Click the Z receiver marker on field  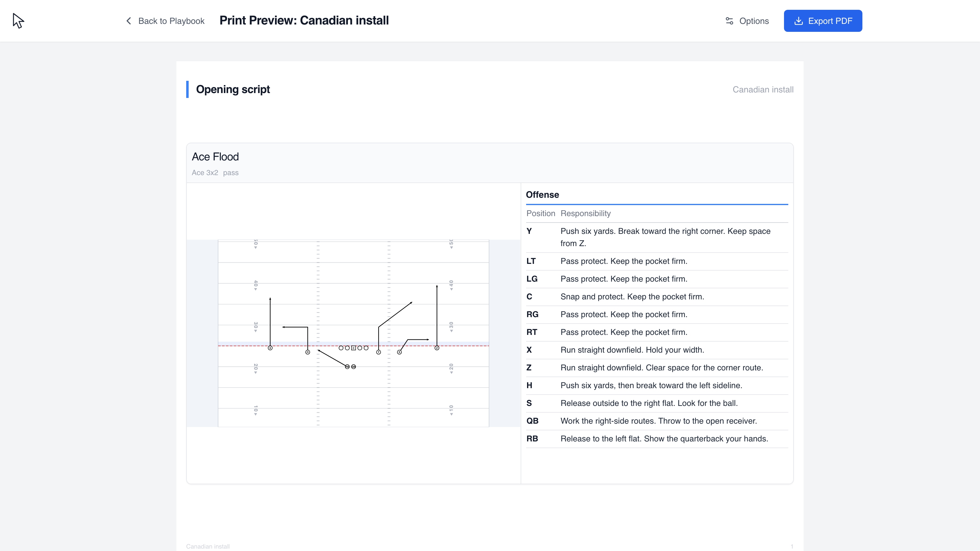click(x=437, y=348)
